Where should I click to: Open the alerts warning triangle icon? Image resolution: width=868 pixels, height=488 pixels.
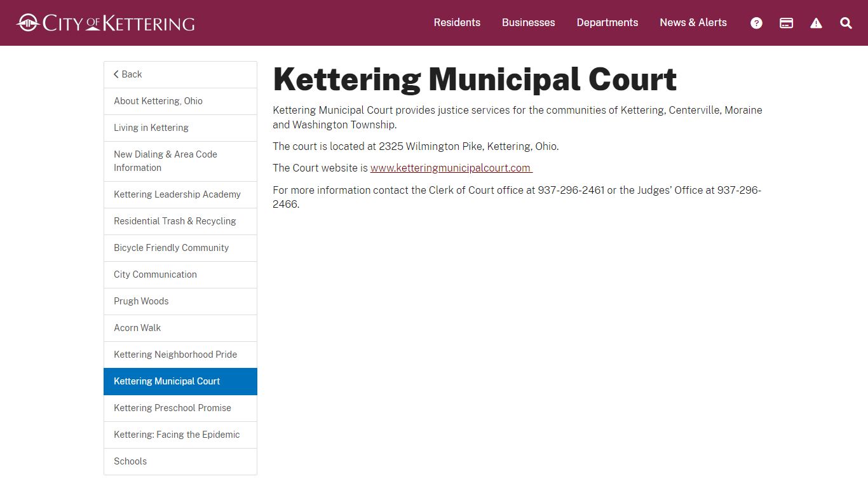816,23
